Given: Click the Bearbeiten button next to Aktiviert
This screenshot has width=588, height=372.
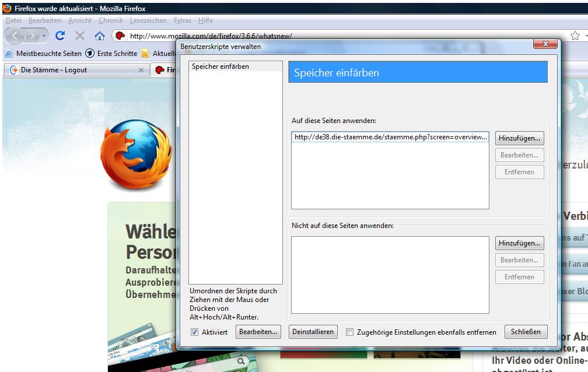Looking at the screenshot, I should (258, 332).
